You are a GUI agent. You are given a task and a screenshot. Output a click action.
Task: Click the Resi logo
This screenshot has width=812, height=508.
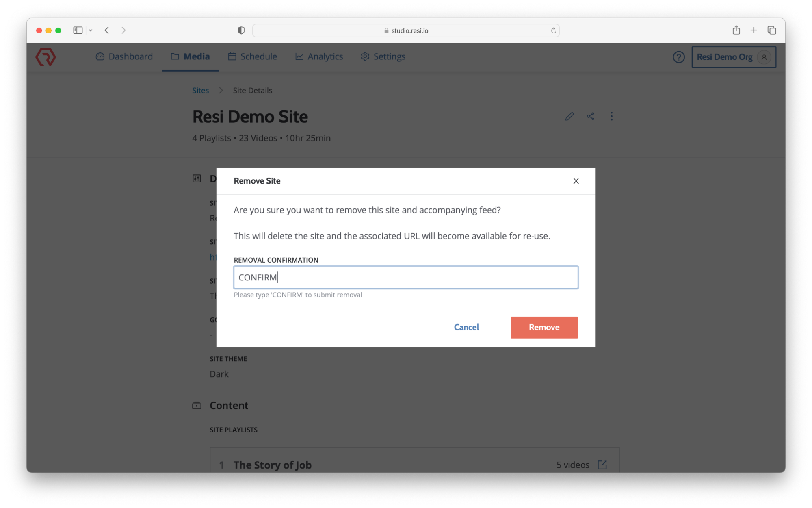[45, 57]
